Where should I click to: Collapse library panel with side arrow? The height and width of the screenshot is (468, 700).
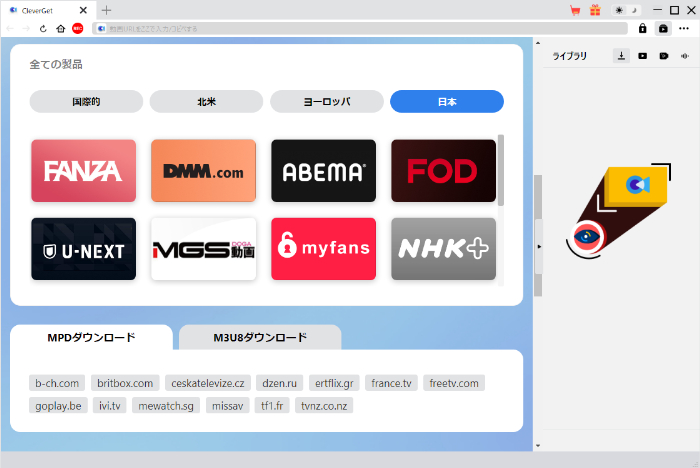(x=539, y=247)
